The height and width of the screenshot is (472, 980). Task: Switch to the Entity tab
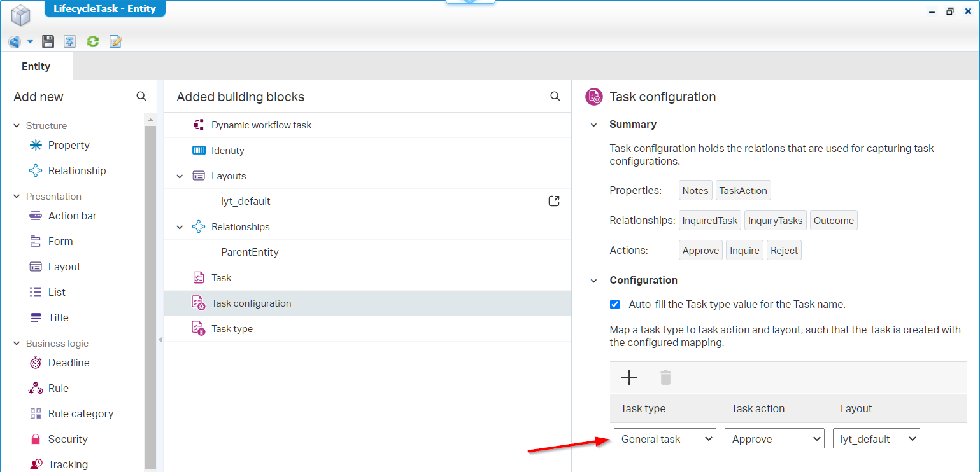[x=36, y=66]
